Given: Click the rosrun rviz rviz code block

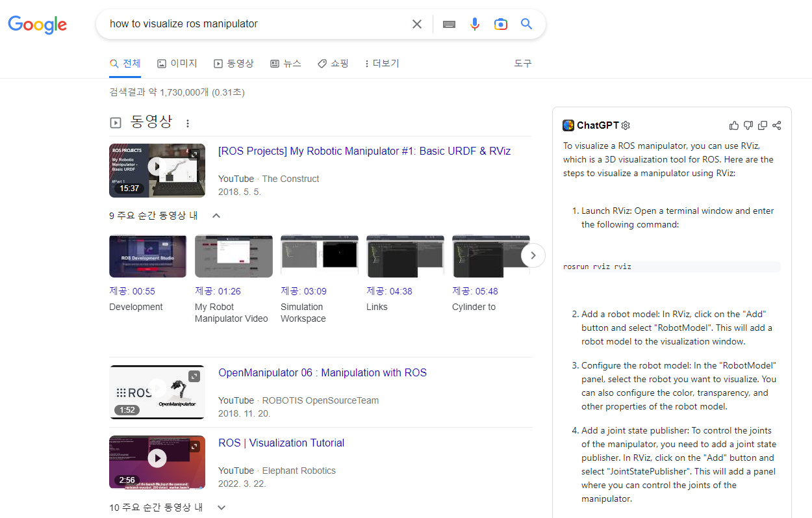Looking at the screenshot, I should 672,266.
